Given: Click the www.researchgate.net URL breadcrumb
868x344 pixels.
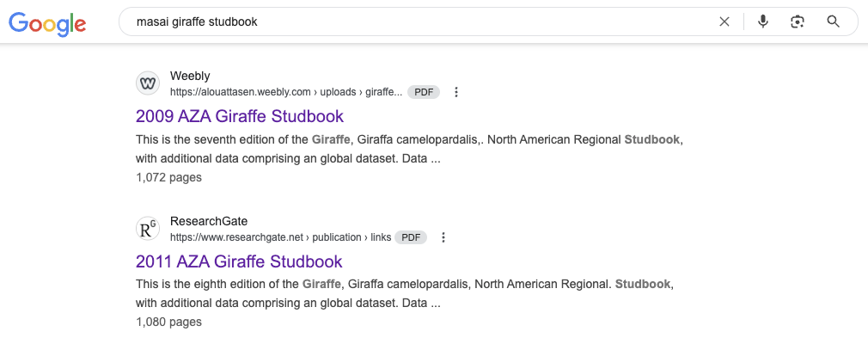Looking at the screenshot, I should click(281, 237).
